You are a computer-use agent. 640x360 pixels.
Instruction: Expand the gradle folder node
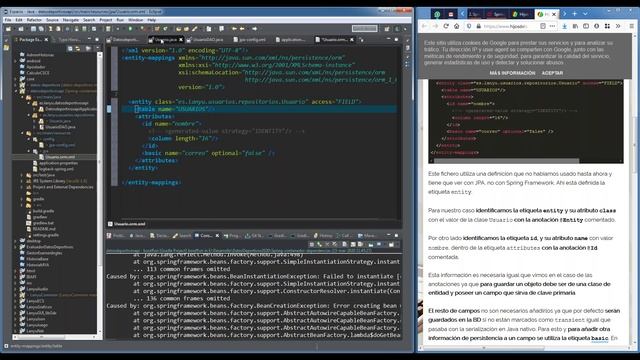click(22, 199)
